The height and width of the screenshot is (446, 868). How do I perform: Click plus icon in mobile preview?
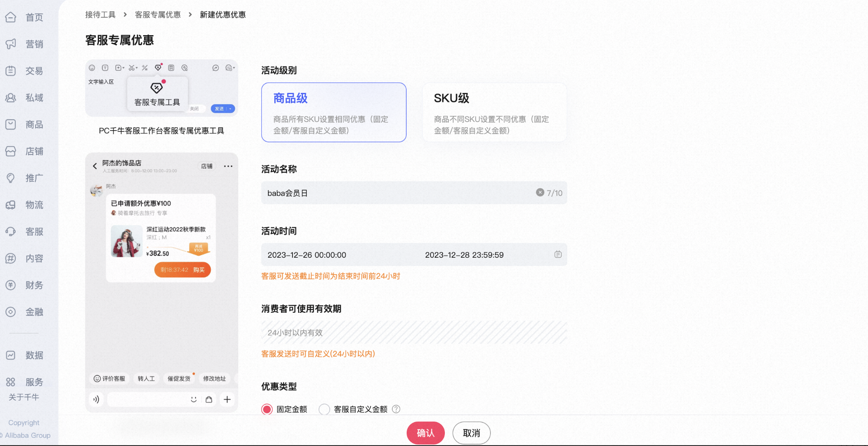click(227, 399)
